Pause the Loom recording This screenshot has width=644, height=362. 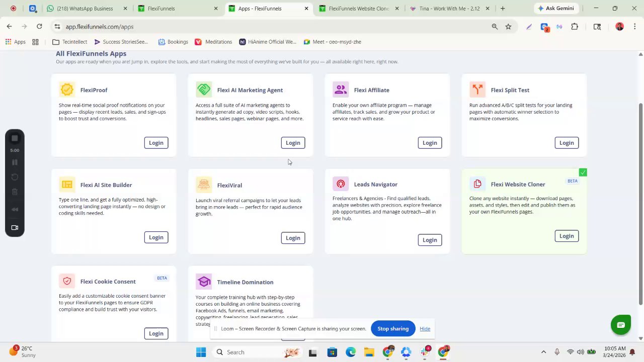pos(15,162)
